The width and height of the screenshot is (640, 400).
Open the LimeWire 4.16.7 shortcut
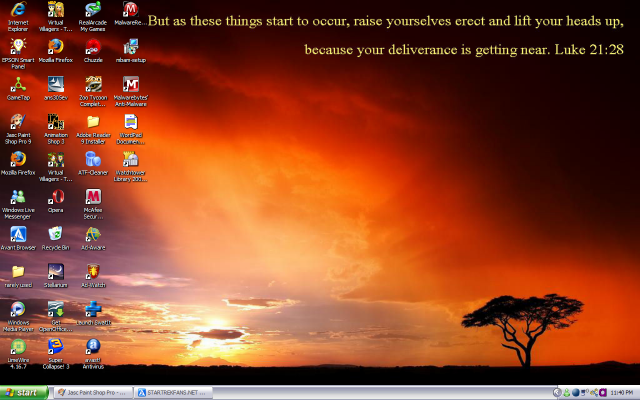(17, 346)
